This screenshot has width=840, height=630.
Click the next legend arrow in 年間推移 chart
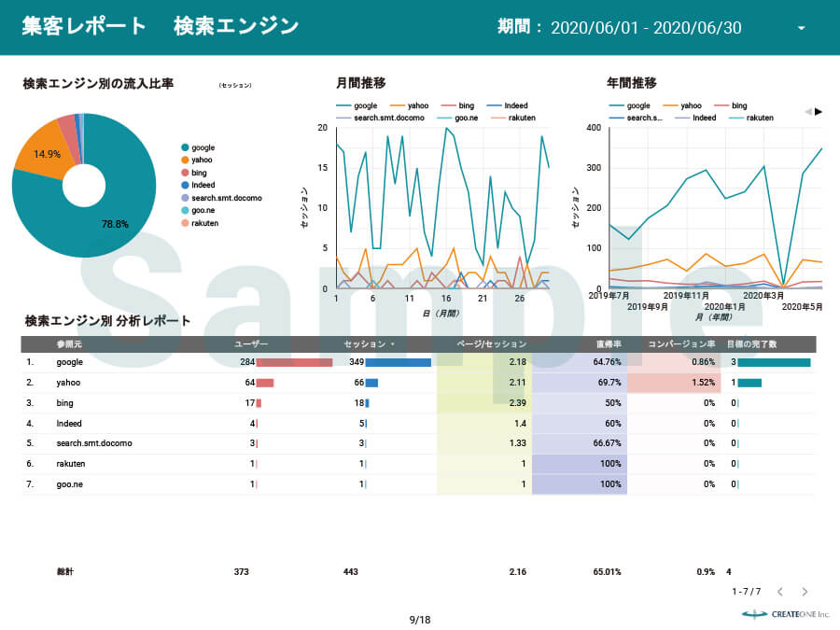click(819, 112)
